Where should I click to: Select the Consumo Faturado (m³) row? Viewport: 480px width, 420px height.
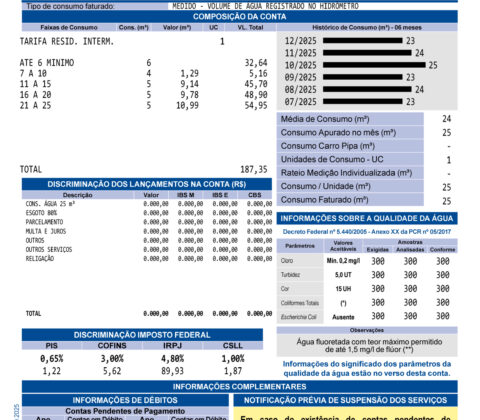[367, 200]
